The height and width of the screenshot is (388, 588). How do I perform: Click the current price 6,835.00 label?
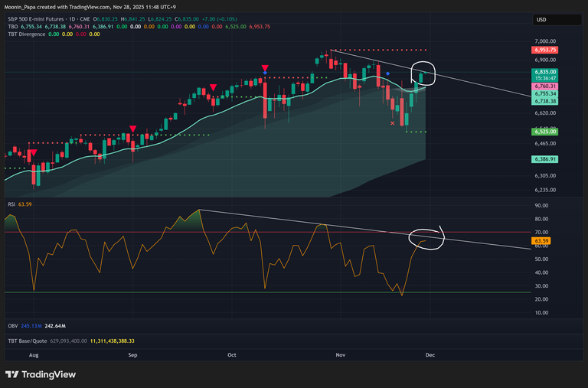coord(547,70)
